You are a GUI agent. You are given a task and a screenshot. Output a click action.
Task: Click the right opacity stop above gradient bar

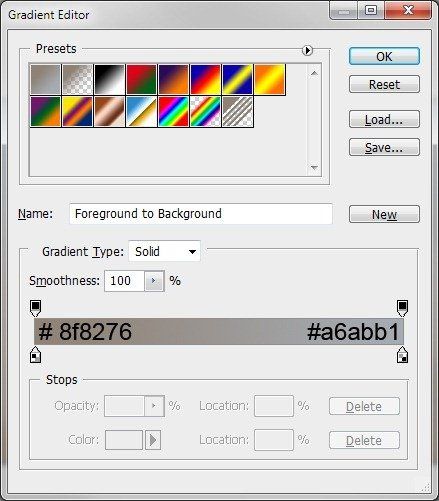tap(402, 308)
